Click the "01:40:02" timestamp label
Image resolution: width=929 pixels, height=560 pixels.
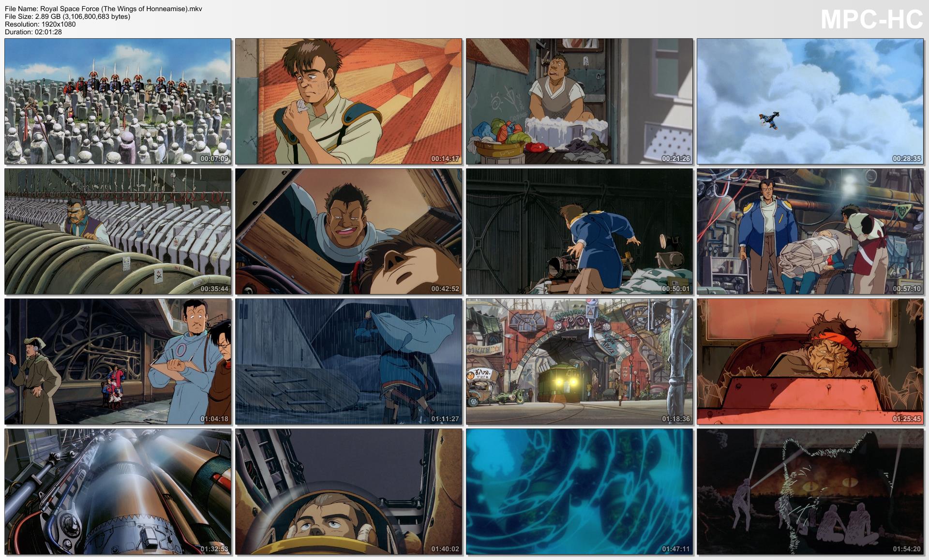coord(445,549)
